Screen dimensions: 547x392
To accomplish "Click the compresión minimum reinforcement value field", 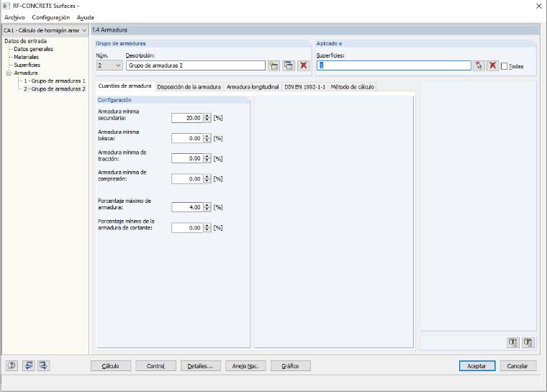I will (x=187, y=179).
